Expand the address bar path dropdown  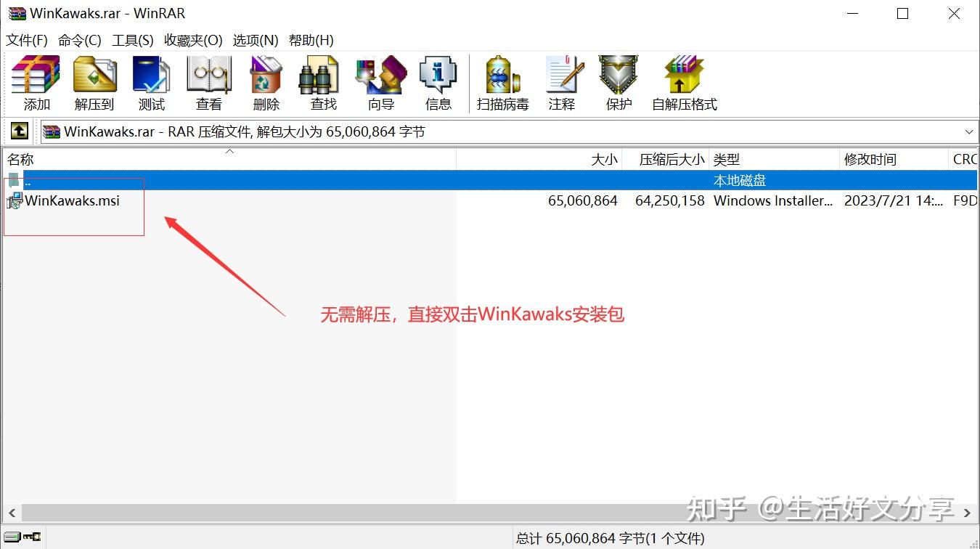coord(969,132)
